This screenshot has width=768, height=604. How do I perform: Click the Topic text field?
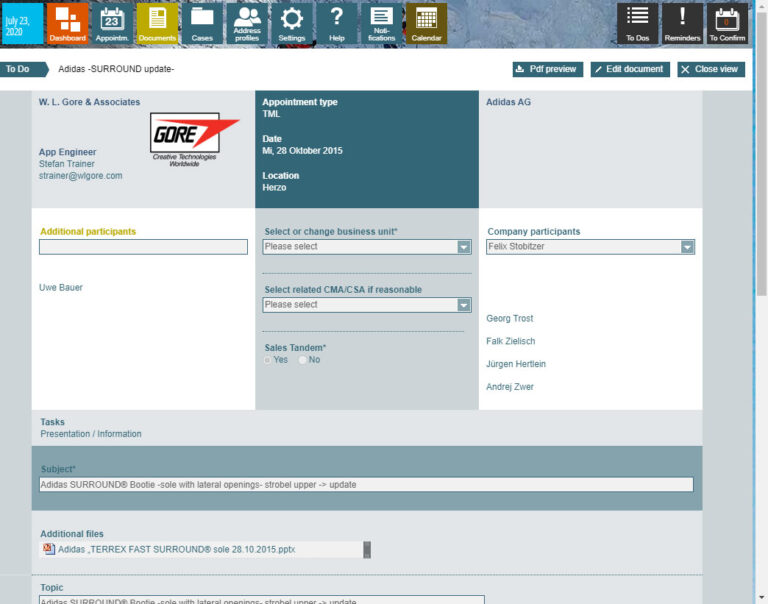[x=262, y=600]
